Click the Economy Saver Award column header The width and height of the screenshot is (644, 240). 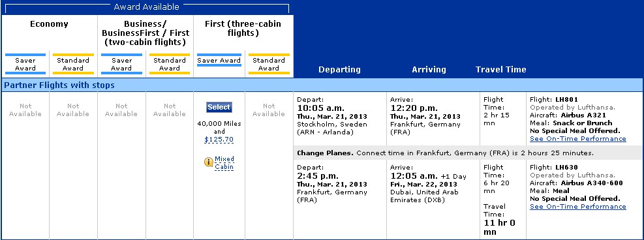click(25, 64)
